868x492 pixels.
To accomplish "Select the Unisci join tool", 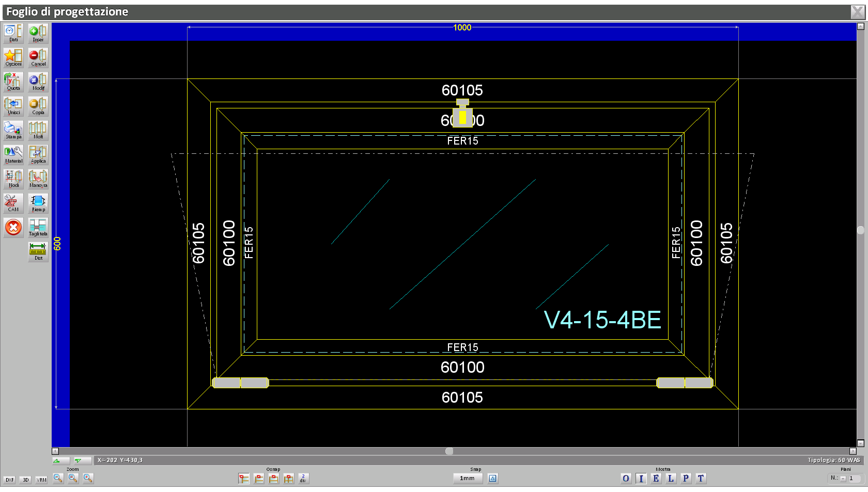I will (x=13, y=106).
